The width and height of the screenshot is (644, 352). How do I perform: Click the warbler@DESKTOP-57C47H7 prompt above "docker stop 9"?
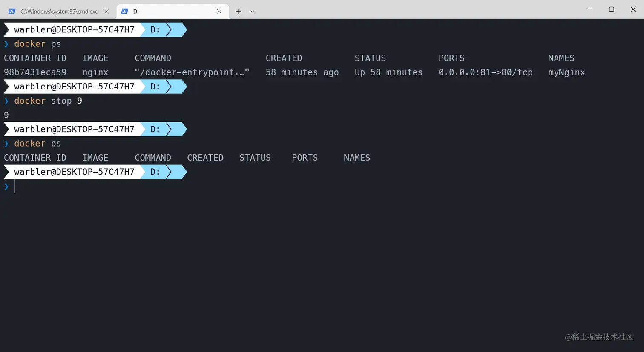coord(74,87)
